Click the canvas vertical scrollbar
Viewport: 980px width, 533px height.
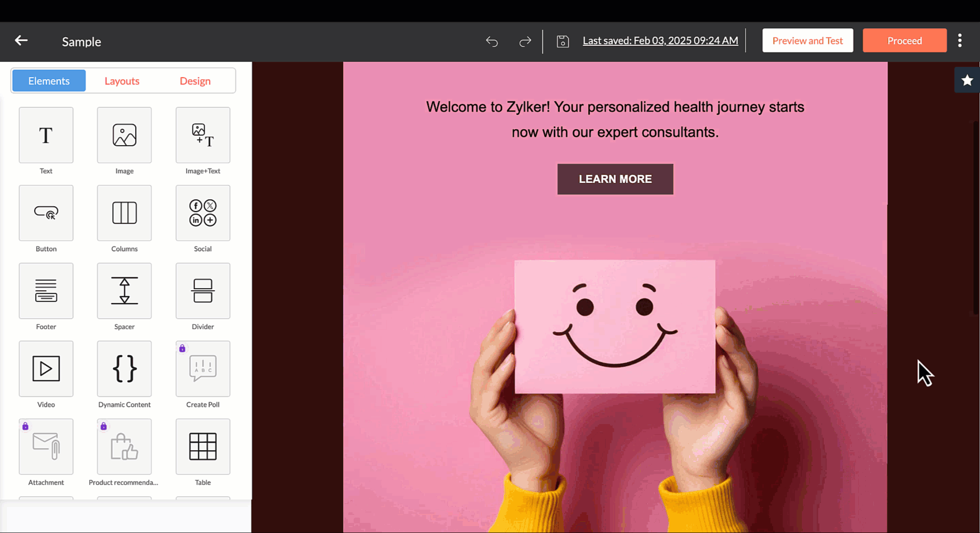(x=976, y=217)
